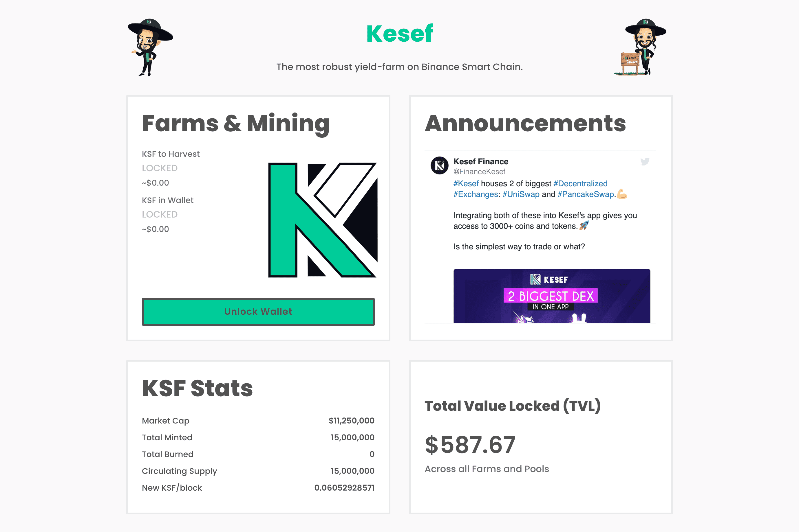Click the large KSF logo artwork

click(323, 220)
